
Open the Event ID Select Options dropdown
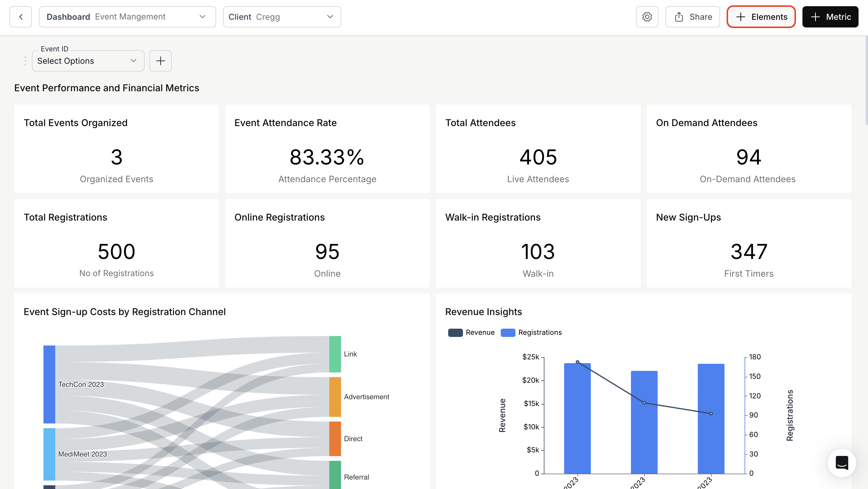click(88, 61)
